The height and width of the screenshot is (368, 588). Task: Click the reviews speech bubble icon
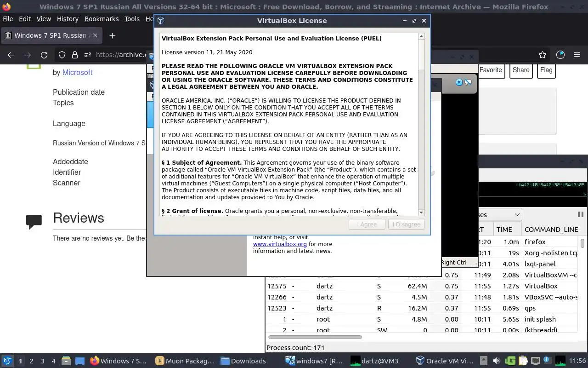[34, 222]
